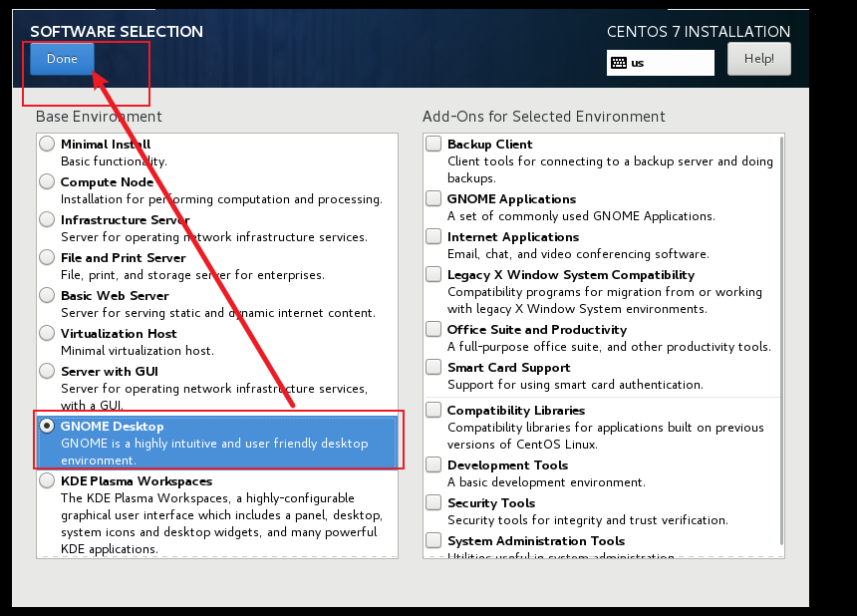
Task: Check Office Suite and Productivity
Action: (433, 329)
